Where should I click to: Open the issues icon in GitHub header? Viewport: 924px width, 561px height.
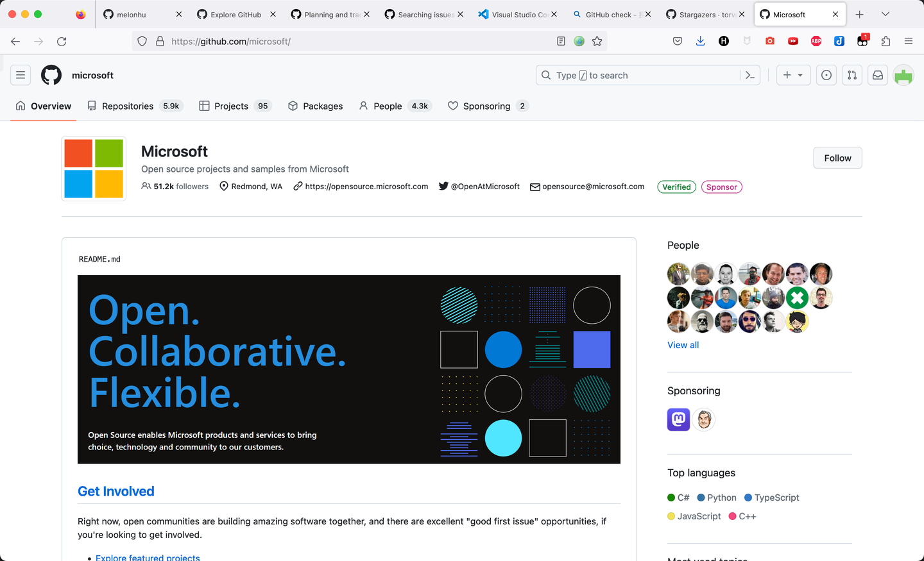[x=826, y=75]
